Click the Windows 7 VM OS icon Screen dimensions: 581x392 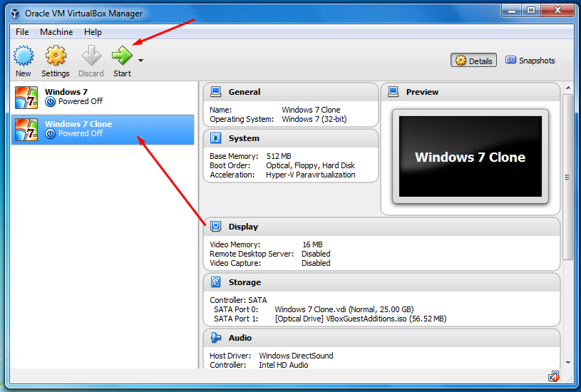pyautogui.click(x=26, y=98)
